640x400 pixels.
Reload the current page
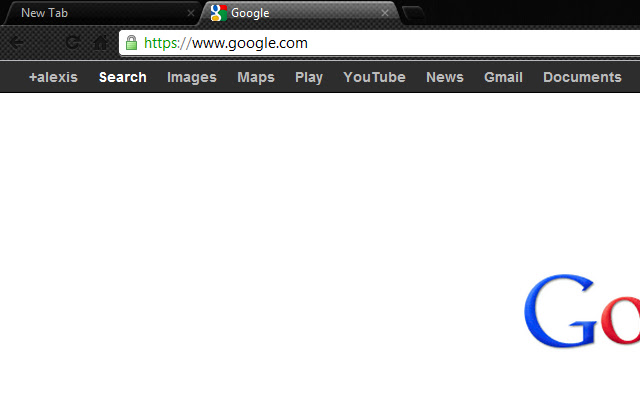[x=73, y=42]
